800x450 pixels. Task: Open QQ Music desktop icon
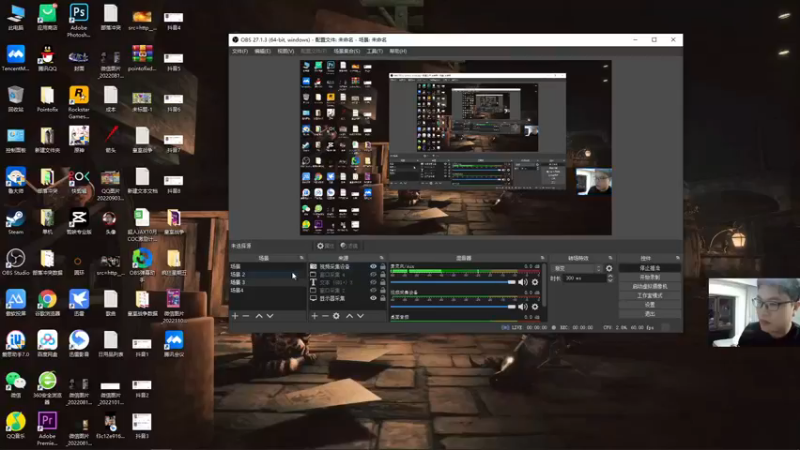coord(16,426)
